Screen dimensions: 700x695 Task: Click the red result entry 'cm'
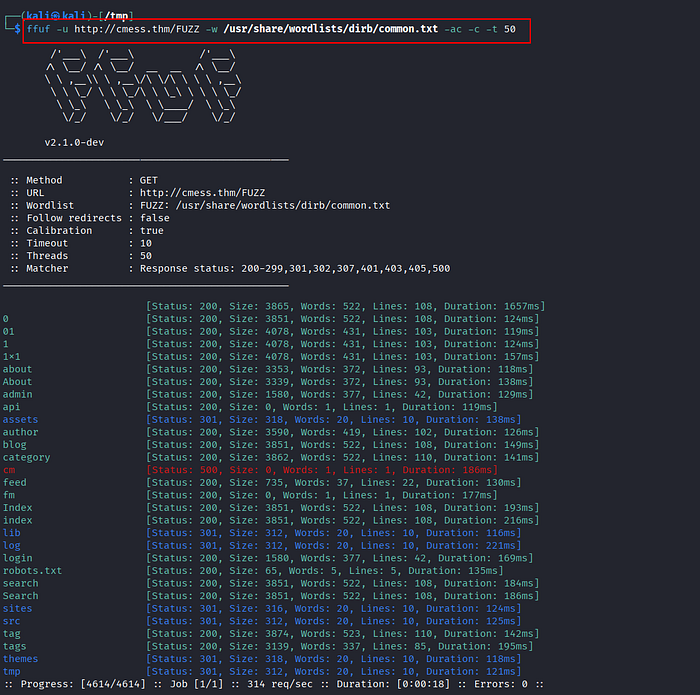tap(9, 470)
